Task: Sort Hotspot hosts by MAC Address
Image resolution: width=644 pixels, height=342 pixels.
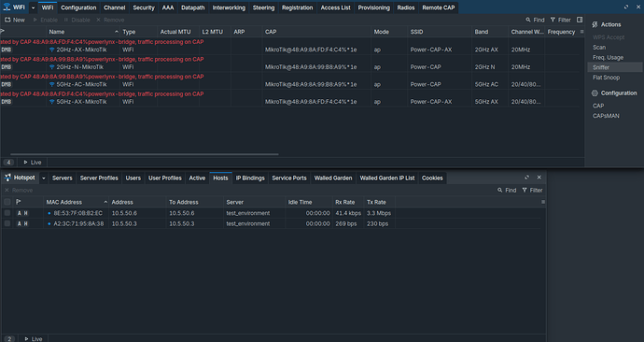Action: tap(76, 202)
